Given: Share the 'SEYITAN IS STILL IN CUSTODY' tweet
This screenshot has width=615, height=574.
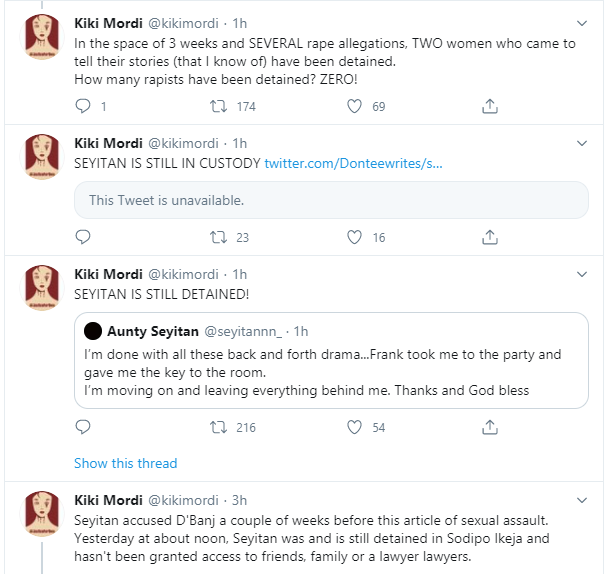Looking at the screenshot, I should coord(490,237).
